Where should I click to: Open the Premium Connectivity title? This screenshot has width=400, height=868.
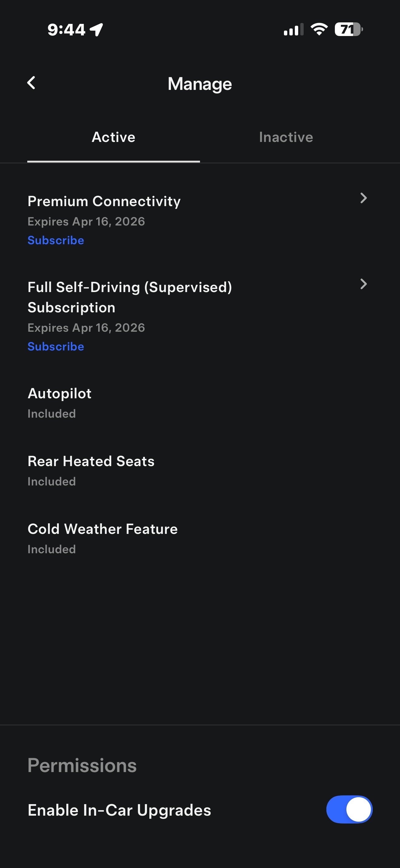pyautogui.click(x=104, y=201)
